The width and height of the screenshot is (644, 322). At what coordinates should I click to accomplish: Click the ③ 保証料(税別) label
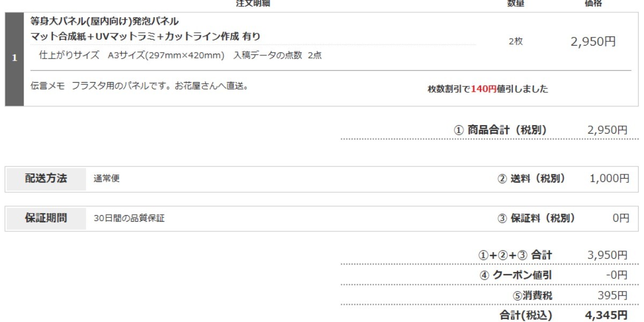[x=536, y=218]
